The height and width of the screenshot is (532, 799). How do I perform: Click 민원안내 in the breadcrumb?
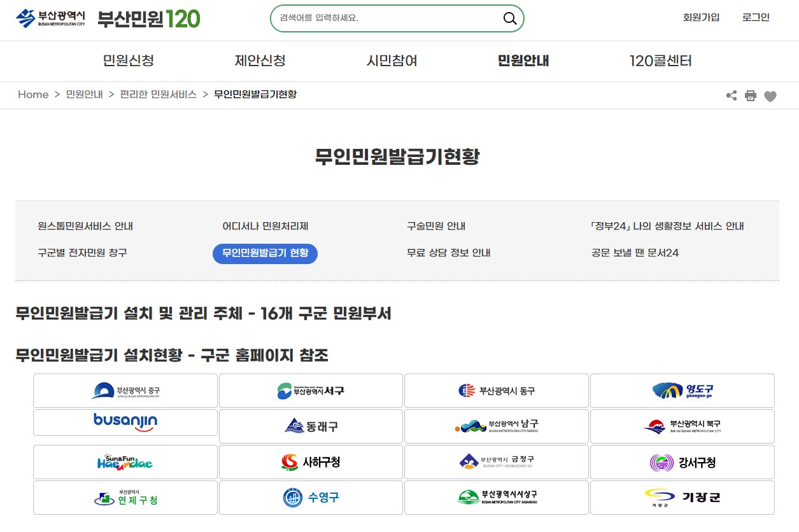pos(84,95)
